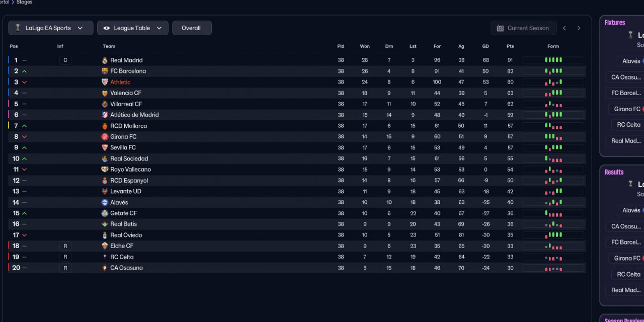Click the Atlético de Madrid club badge
Viewport: 644px width, 322px height.
pos(105,115)
